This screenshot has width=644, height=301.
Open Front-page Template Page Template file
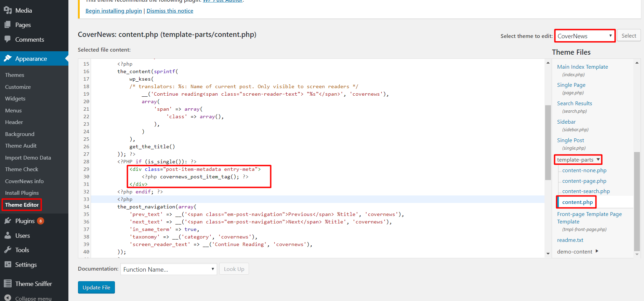589,218
